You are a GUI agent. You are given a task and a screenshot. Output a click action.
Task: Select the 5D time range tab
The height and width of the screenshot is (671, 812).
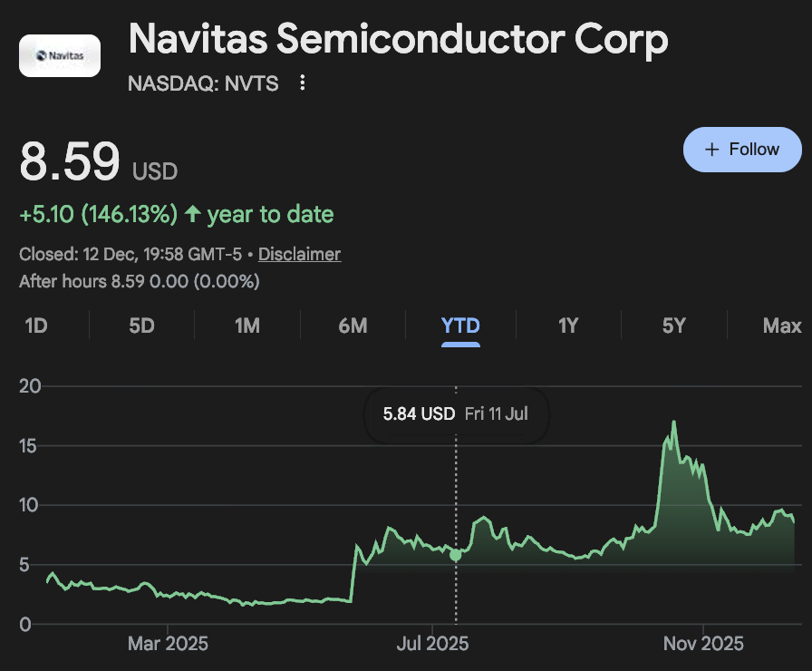click(141, 326)
